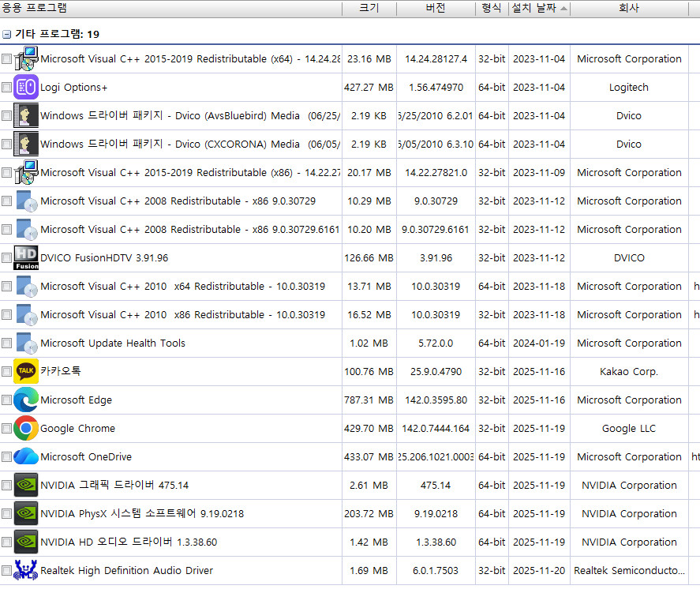Click the Logi Options+ app icon
This screenshot has width=700, height=608.
click(26, 88)
